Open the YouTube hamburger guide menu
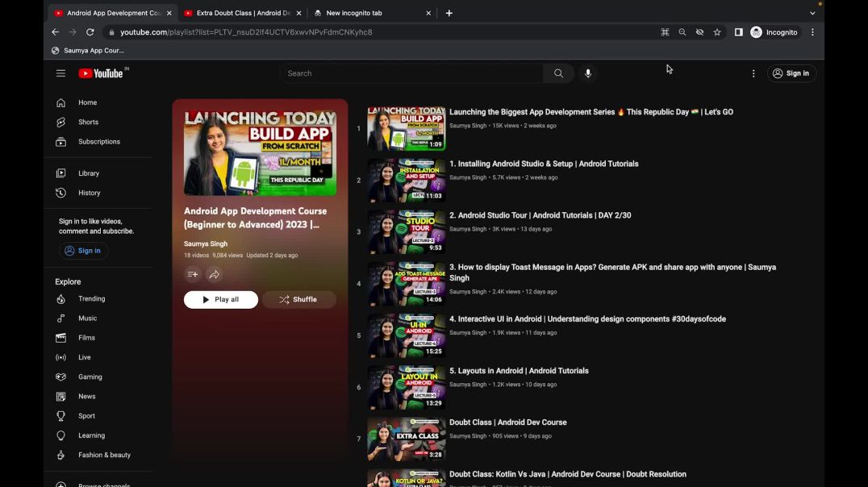Screen dimensions: 868x487 click(61, 73)
